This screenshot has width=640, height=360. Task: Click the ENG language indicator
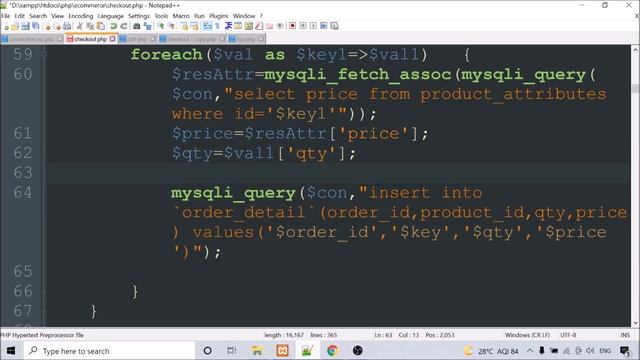pos(605,351)
